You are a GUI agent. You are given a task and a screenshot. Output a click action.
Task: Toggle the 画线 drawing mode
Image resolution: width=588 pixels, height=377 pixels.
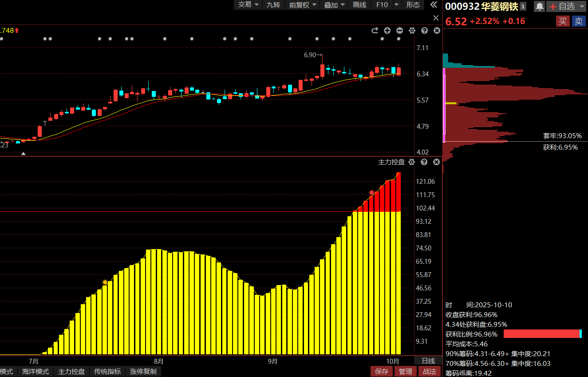(x=359, y=5)
